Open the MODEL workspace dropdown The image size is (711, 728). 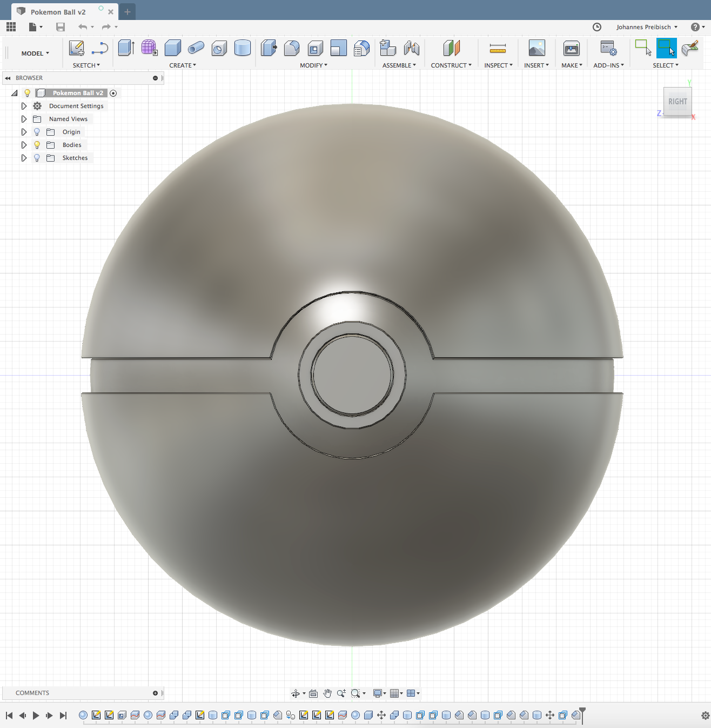35,54
